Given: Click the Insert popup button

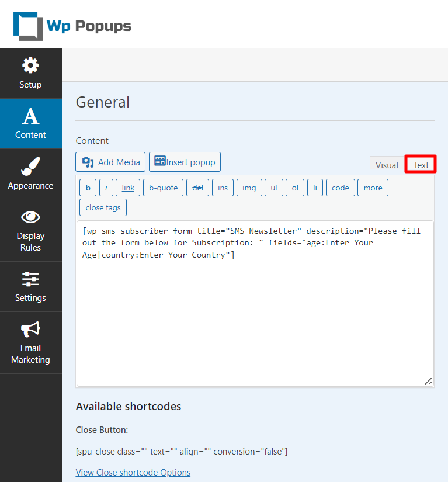Looking at the screenshot, I should (x=185, y=162).
